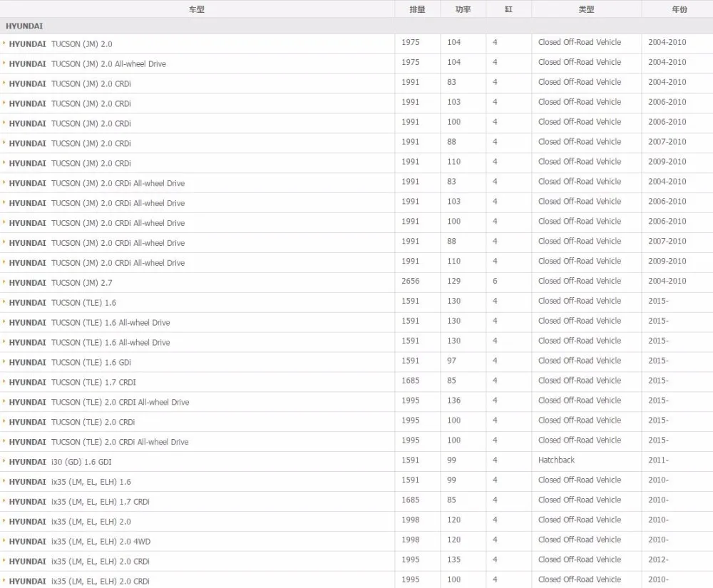
Task: Open HYUNDAI TUCSON (JM) 2.0 model link
Action: point(61,44)
